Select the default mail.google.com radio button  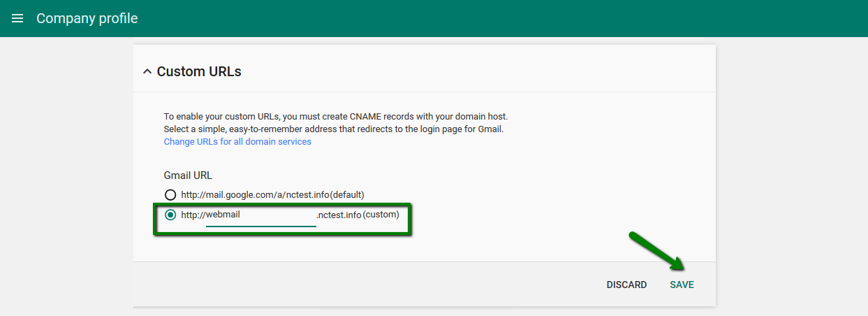[x=170, y=194]
